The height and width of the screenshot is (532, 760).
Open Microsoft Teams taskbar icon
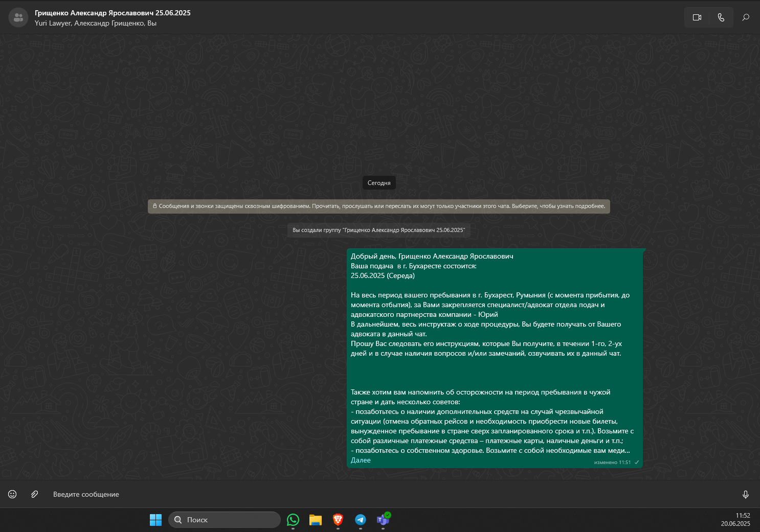point(383,520)
